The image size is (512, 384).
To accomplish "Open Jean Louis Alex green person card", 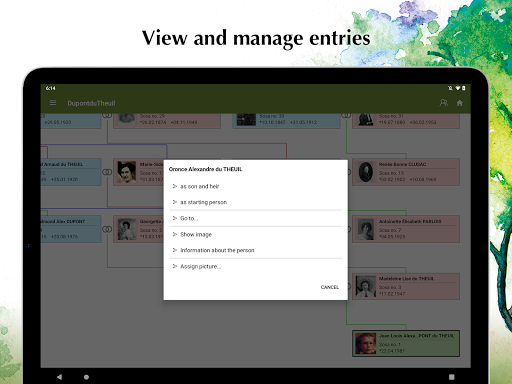I will pos(406,343).
